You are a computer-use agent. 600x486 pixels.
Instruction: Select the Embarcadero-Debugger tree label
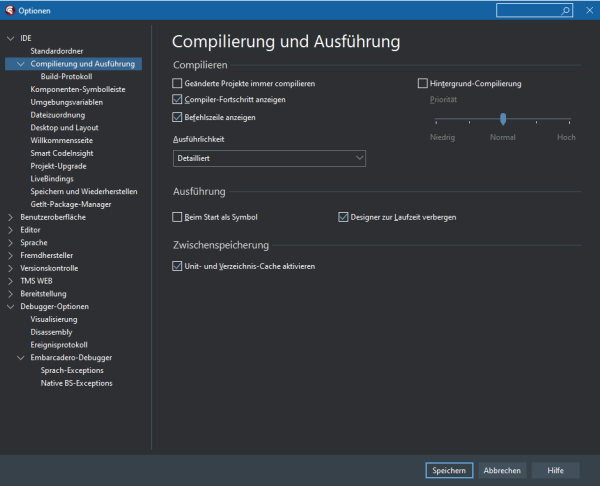click(x=71, y=357)
